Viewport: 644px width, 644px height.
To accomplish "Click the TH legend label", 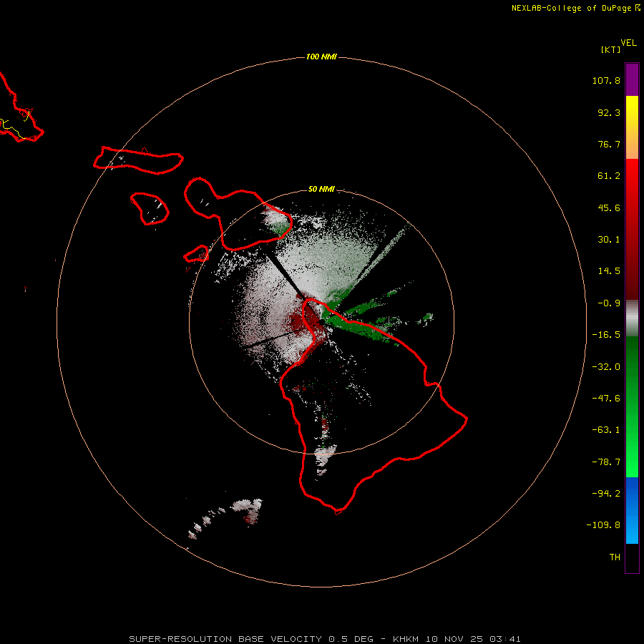I will [615, 557].
